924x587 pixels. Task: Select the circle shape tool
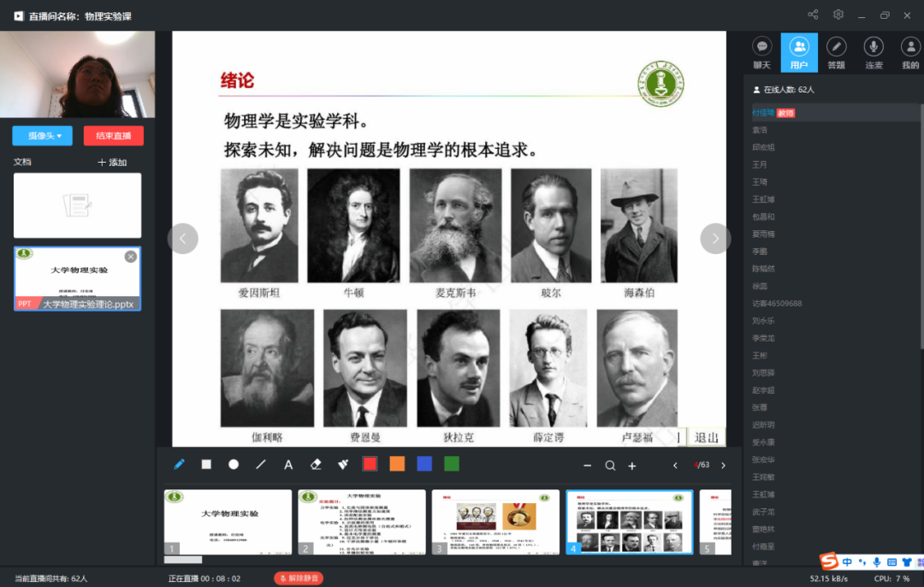(234, 465)
